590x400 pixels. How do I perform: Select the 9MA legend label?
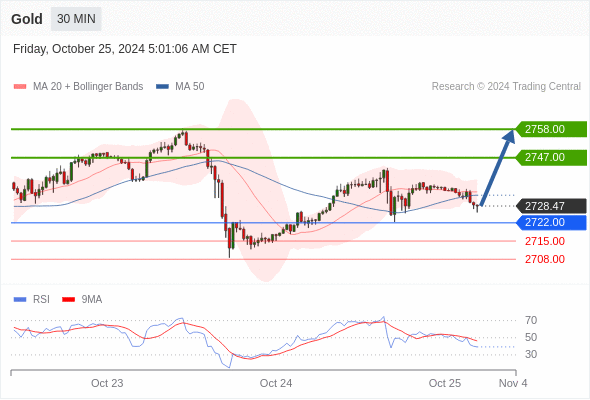pyautogui.click(x=92, y=300)
